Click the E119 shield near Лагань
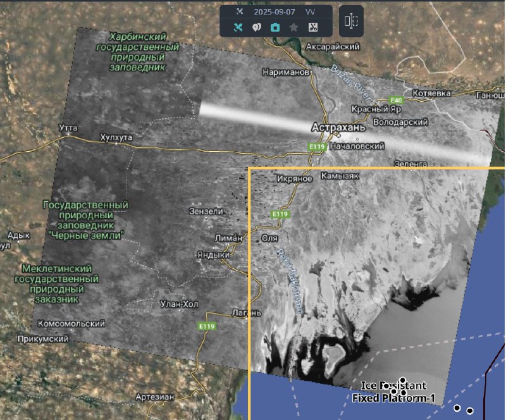This screenshot has width=506, height=420. pos(207,326)
